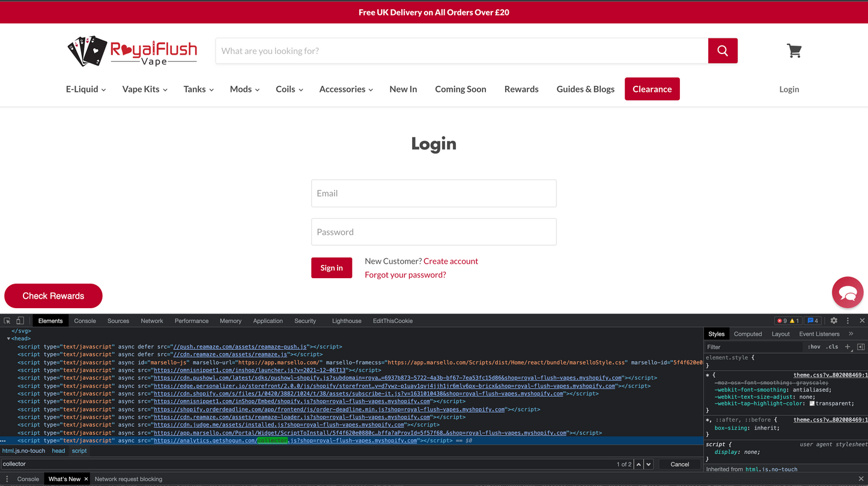Open the Memory tab
The width and height of the screenshot is (868, 486).
tap(231, 321)
